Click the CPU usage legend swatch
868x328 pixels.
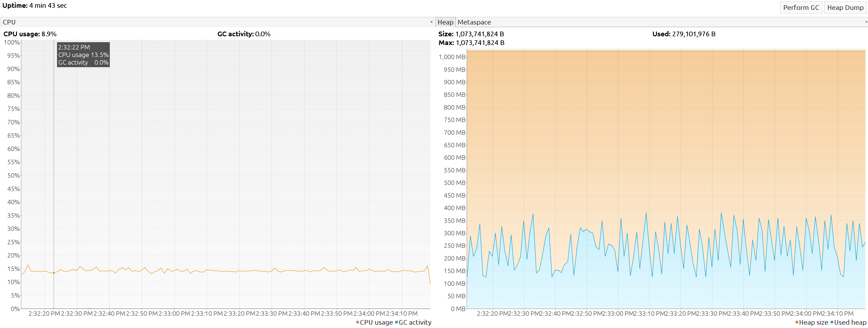pyautogui.click(x=357, y=322)
